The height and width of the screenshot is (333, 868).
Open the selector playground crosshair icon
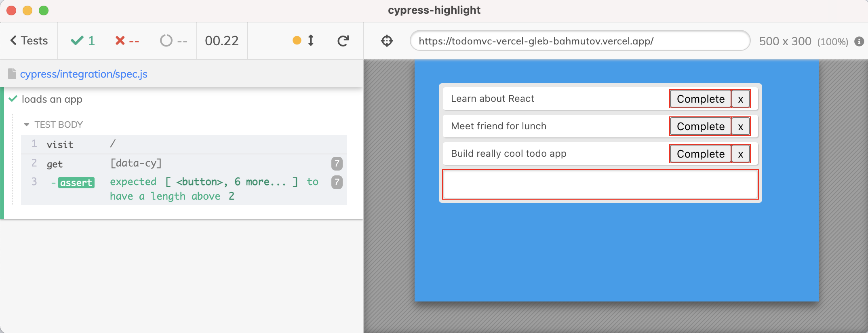click(x=387, y=41)
